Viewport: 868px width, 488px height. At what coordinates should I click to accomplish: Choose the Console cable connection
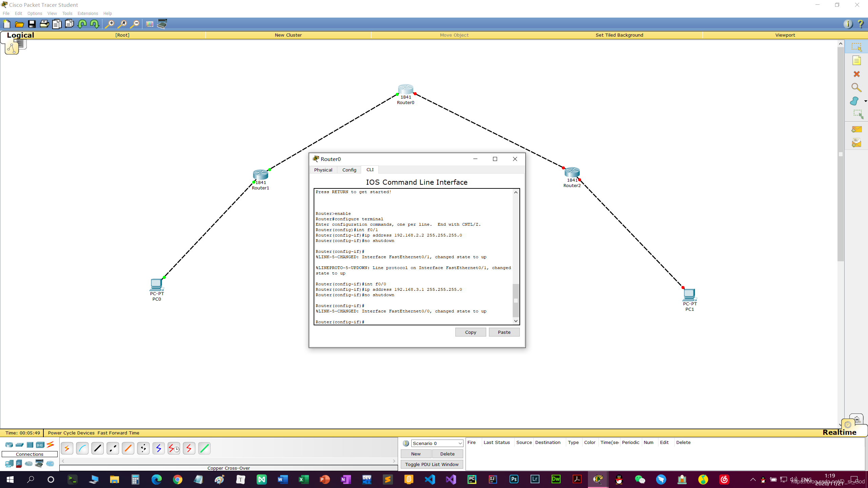[82, 448]
